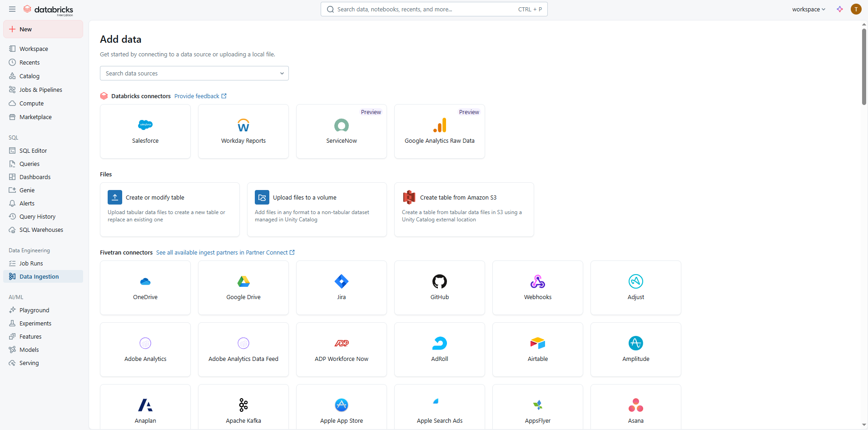The width and height of the screenshot is (868, 430).
Task: Choose the Apple Search Ads connector
Action: pyautogui.click(x=440, y=407)
